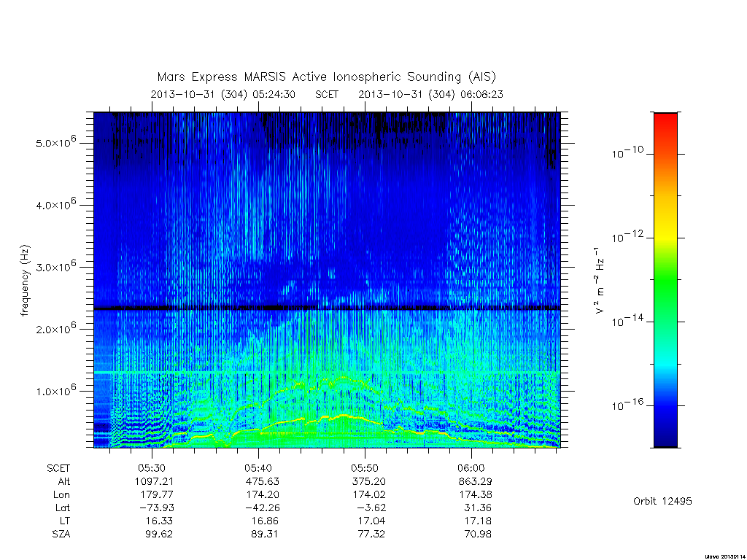Click the latitude value -42.26

(262, 508)
